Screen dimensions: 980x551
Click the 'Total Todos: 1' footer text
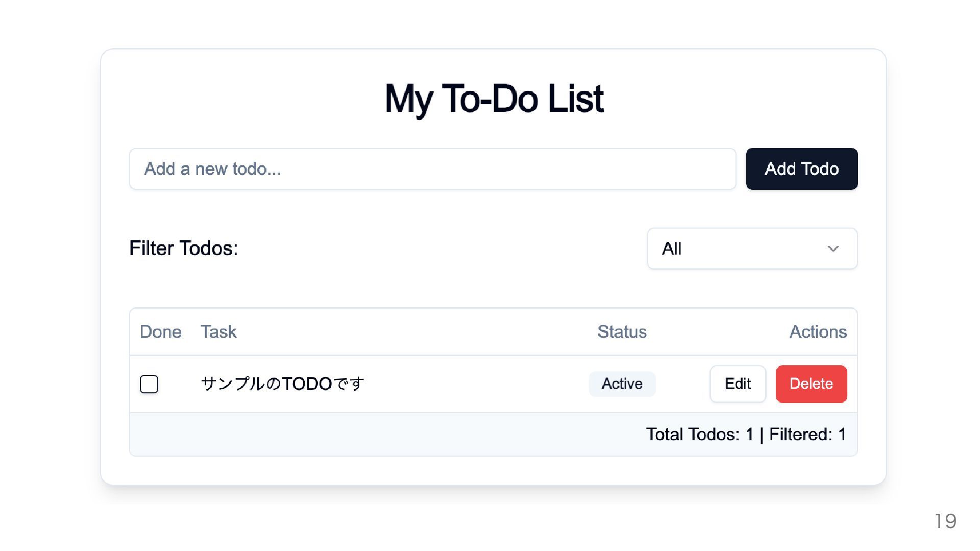pos(700,435)
